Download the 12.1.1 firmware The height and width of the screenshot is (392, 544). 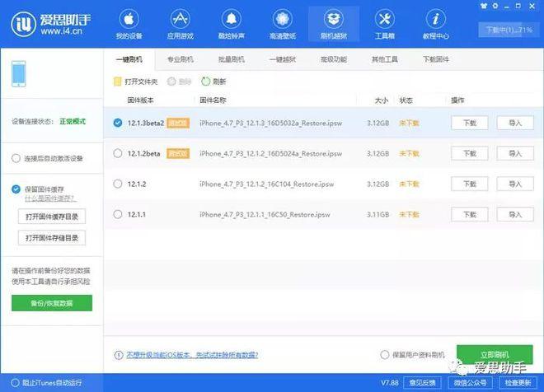(470, 215)
